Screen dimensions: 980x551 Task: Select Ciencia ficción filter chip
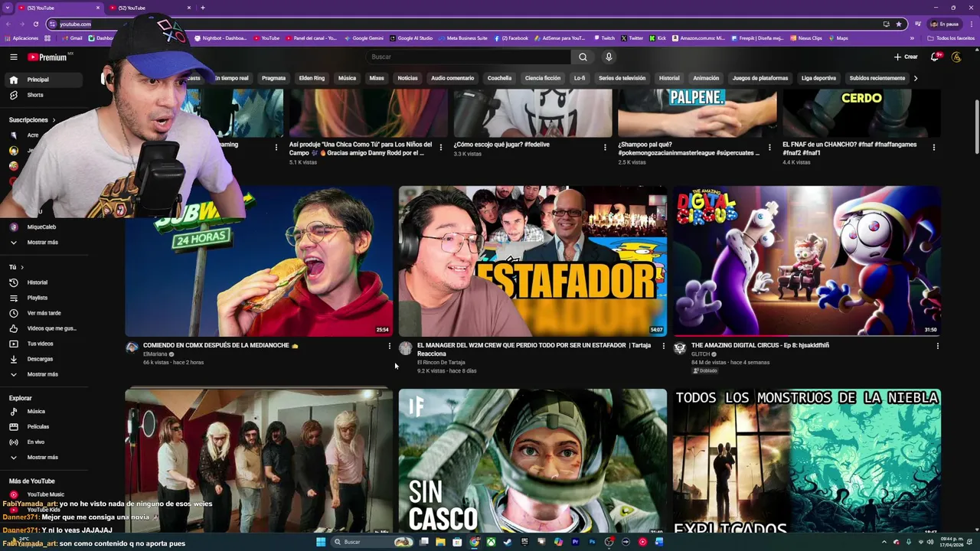543,78
